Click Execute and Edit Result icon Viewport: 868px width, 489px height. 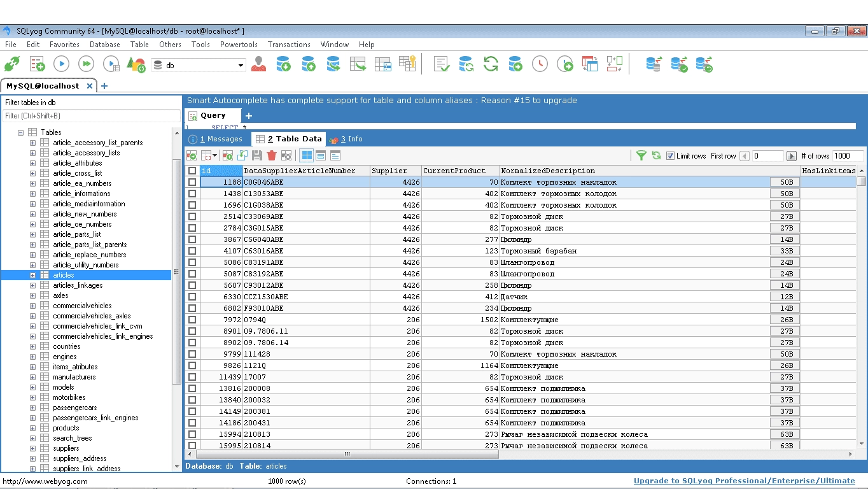pyautogui.click(x=111, y=64)
